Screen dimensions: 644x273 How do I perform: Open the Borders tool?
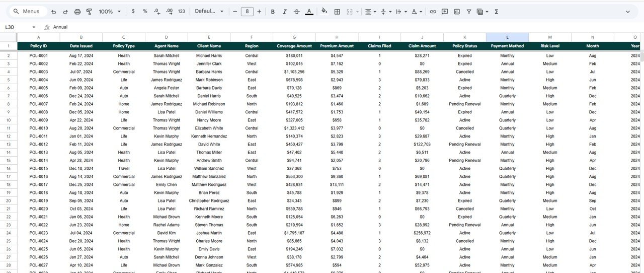[337, 12]
